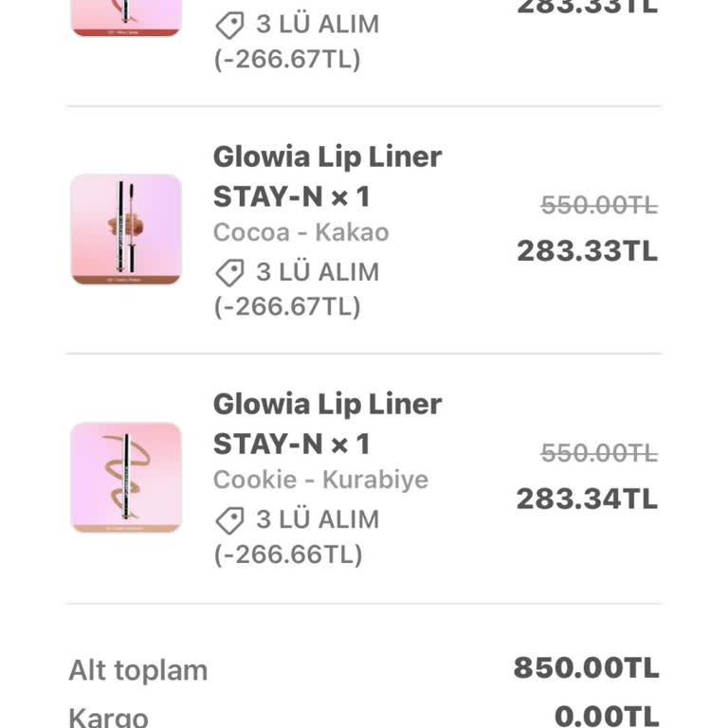Select the Glowia Lip Liner Cocoa product title
Screen dimensions: 728x728
327,176
